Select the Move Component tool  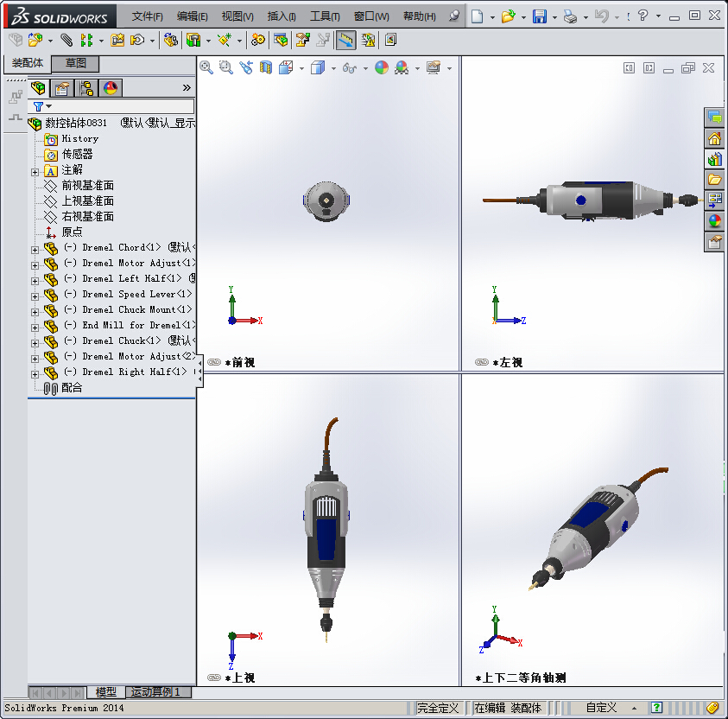(137, 41)
